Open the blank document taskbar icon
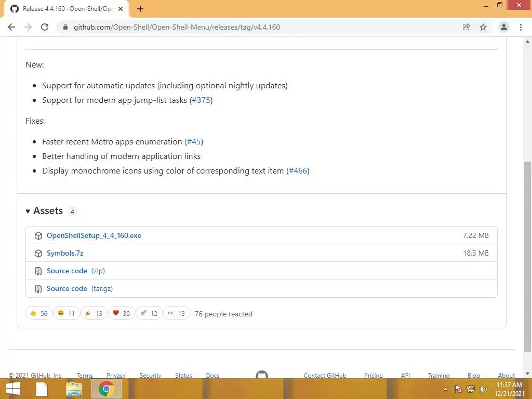The image size is (532, 399). click(42, 389)
